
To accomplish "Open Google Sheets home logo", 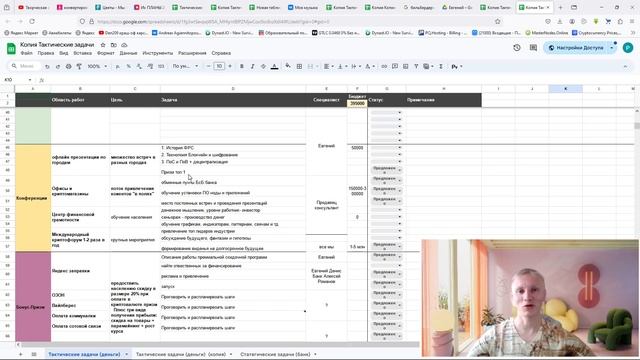I will pos(11,49).
